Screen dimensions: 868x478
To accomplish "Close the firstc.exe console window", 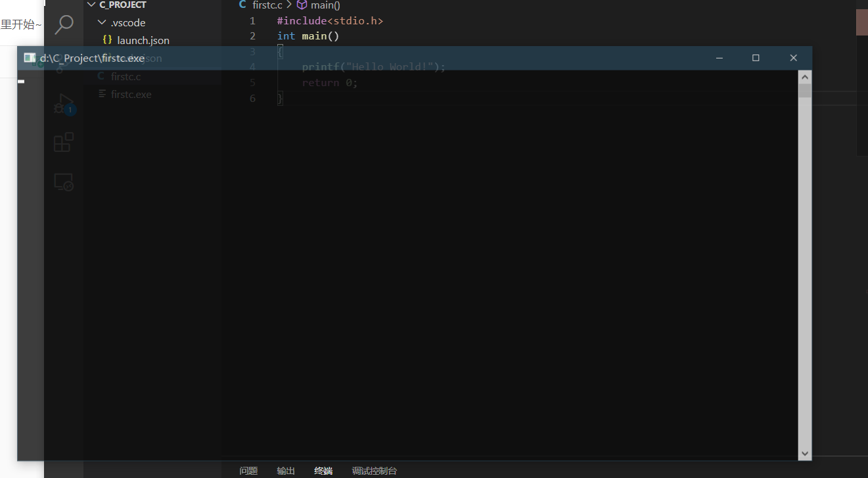I will [x=793, y=58].
